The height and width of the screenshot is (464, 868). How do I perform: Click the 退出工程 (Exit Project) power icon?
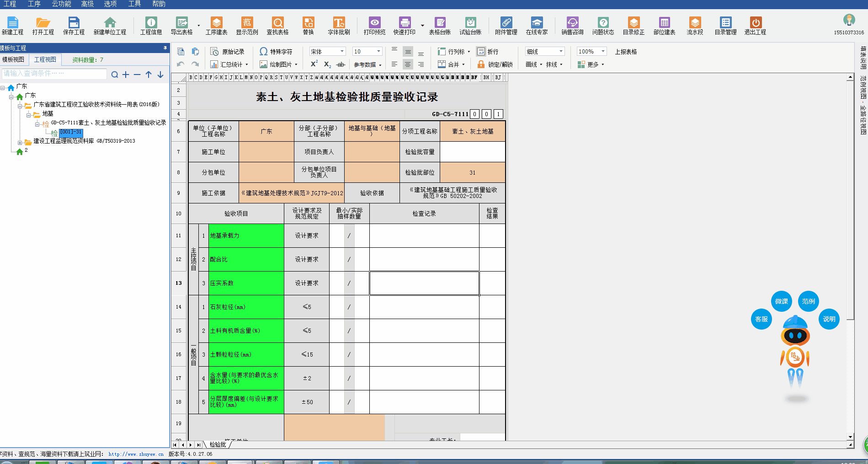755,23
